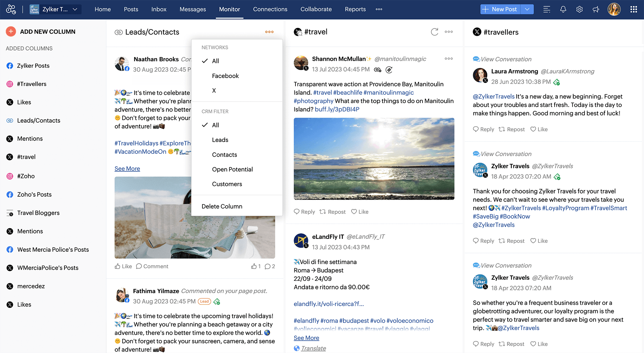Select Leads in CRM Filter

click(220, 140)
